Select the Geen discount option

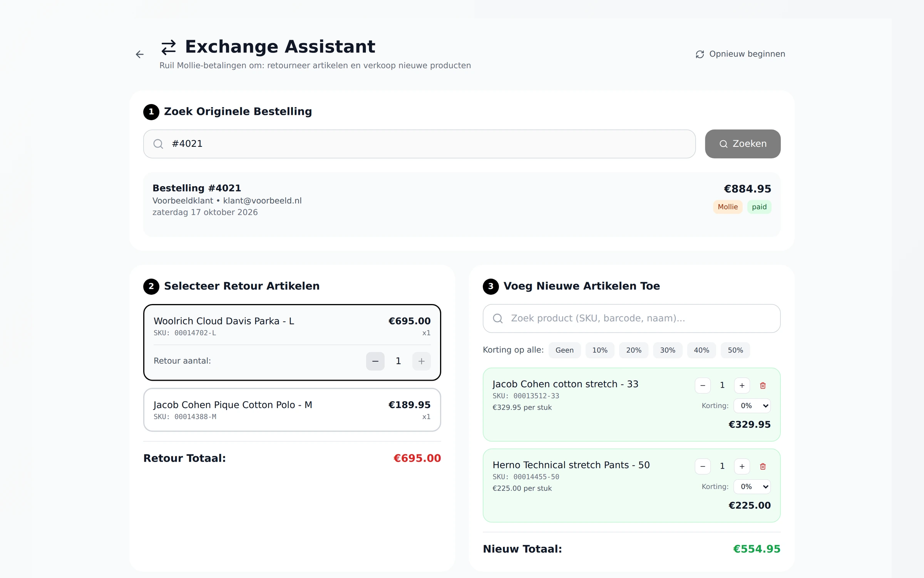pos(564,350)
